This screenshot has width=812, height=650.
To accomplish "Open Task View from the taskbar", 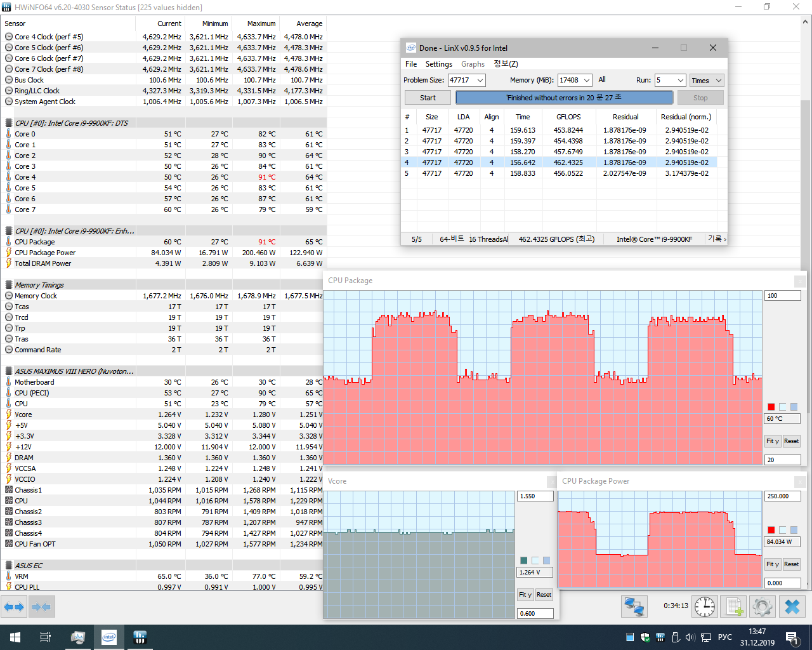I will (46, 637).
